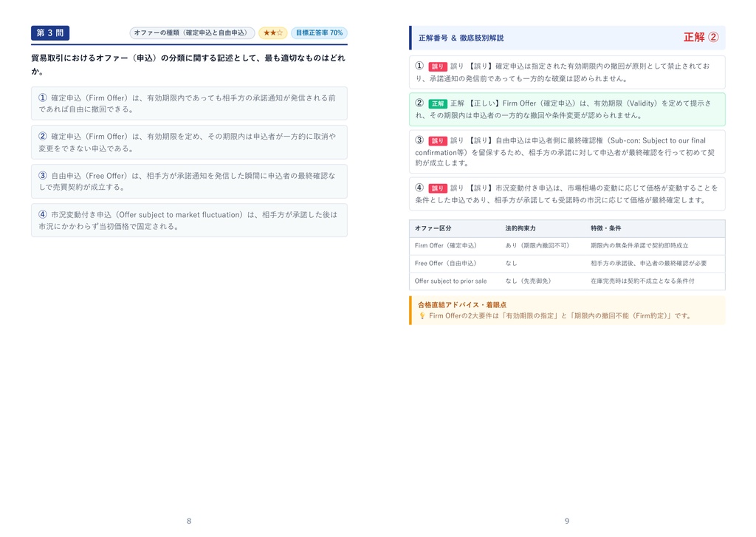Click the 特徴・条件 table column header
756x537 pixels.
[605, 228]
